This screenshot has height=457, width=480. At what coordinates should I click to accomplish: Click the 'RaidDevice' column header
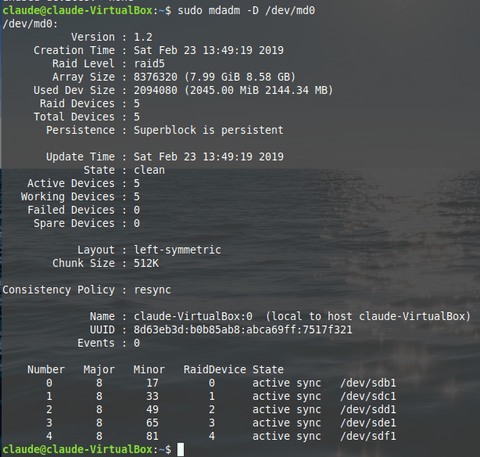215,370
